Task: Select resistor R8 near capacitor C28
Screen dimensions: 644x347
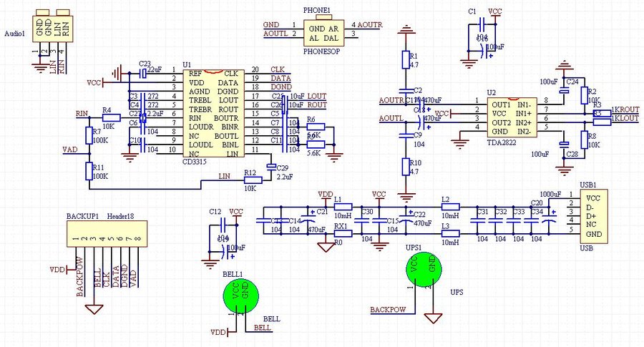Action: point(580,139)
